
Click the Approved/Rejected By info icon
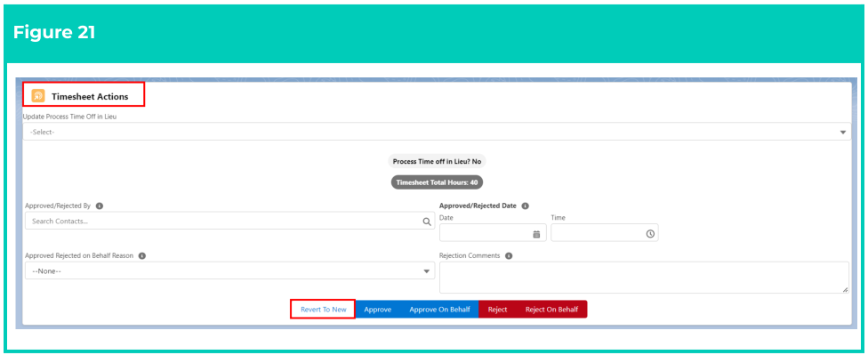100,206
